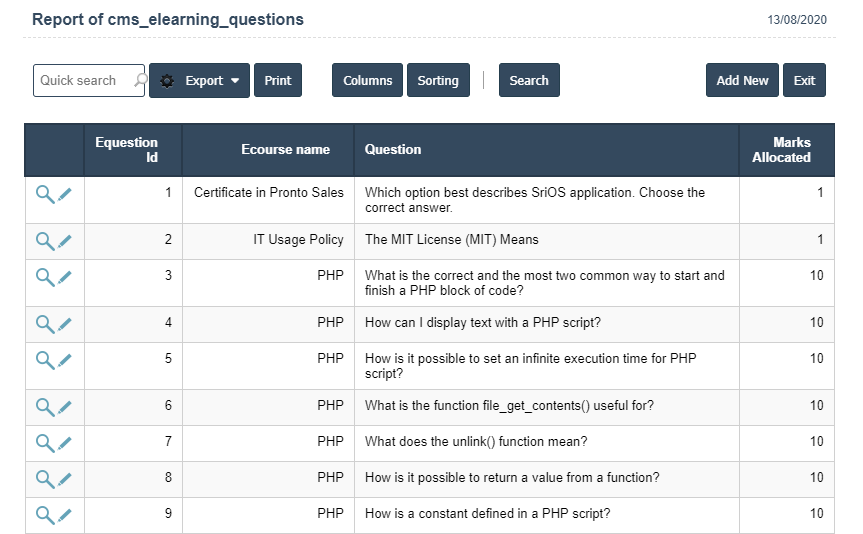The width and height of the screenshot is (863, 534).
Task: Open the Export dropdown menu
Action: 200,81
